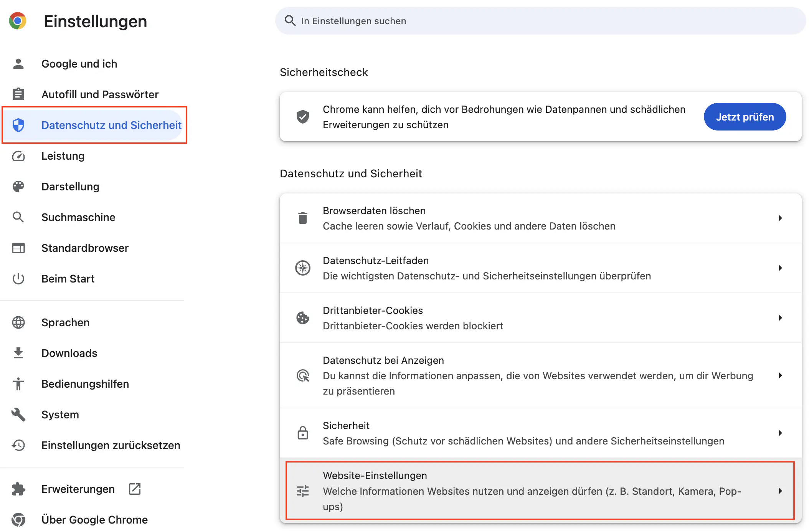Open the Datenschutz-Leitfaden chevron
Viewport: 809px width, 532px height.
[780, 268]
